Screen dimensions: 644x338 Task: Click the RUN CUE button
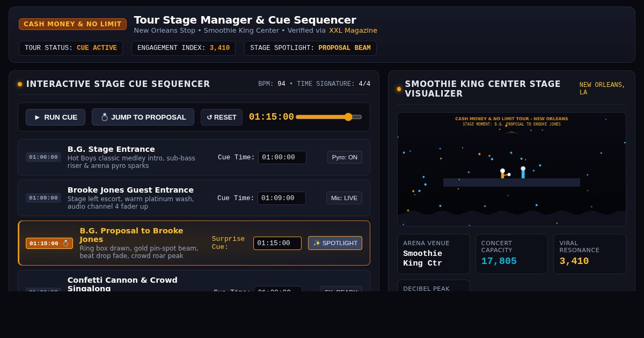[55, 117]
